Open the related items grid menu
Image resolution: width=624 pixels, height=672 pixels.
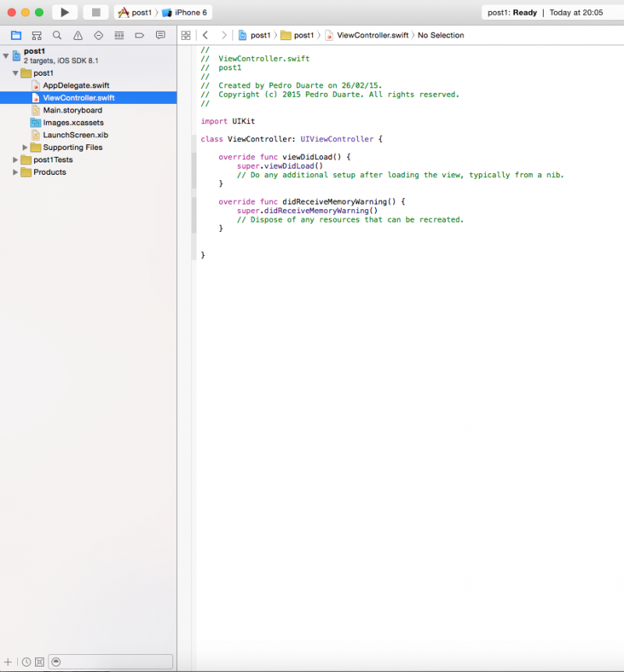pyautogui.click(x=186, y=35)
